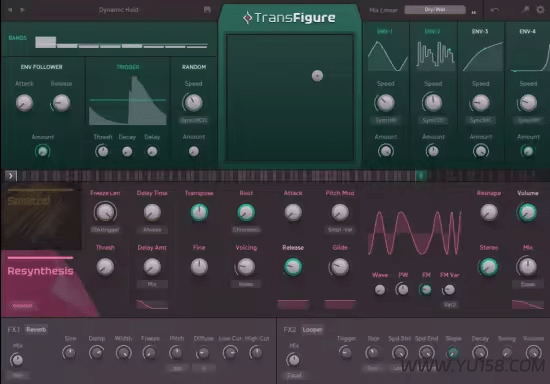550x384 pixels.
Task: Click the Voicing knob
Action: coord(246,267)
